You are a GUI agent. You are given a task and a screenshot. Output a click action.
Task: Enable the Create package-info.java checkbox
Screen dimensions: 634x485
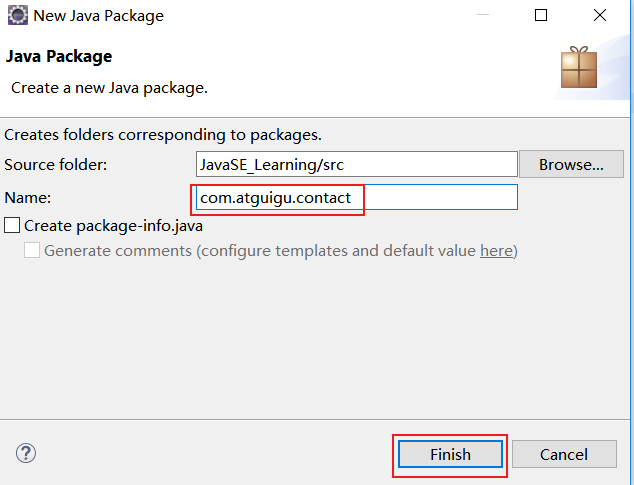(12, 225)
